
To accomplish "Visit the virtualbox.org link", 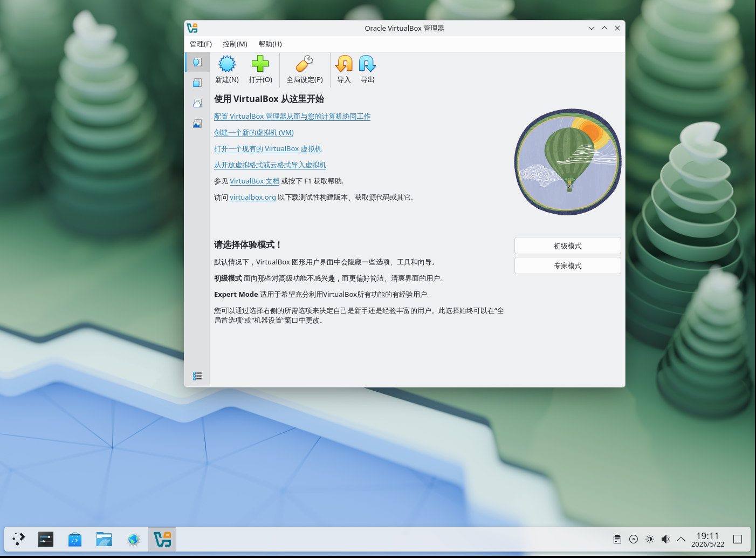I will tap(253, 198).
